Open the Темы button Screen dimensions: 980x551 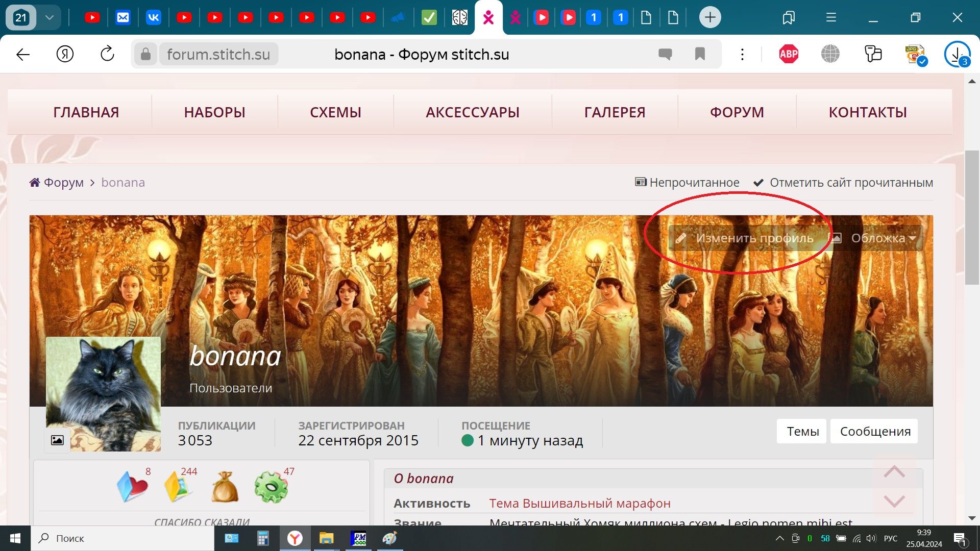point(802,432)
